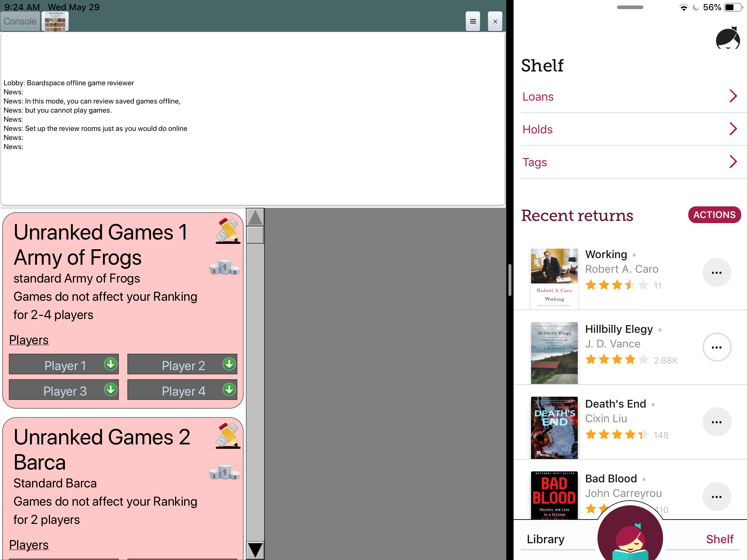Open the overflow menu for Working
The width and height of the screenshot is (747, 560).
coord(717,272)
